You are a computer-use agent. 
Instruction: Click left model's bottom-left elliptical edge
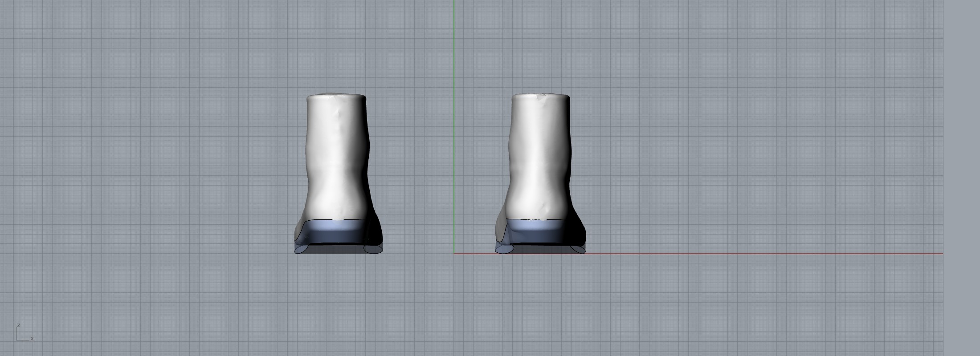pos(300,249)
